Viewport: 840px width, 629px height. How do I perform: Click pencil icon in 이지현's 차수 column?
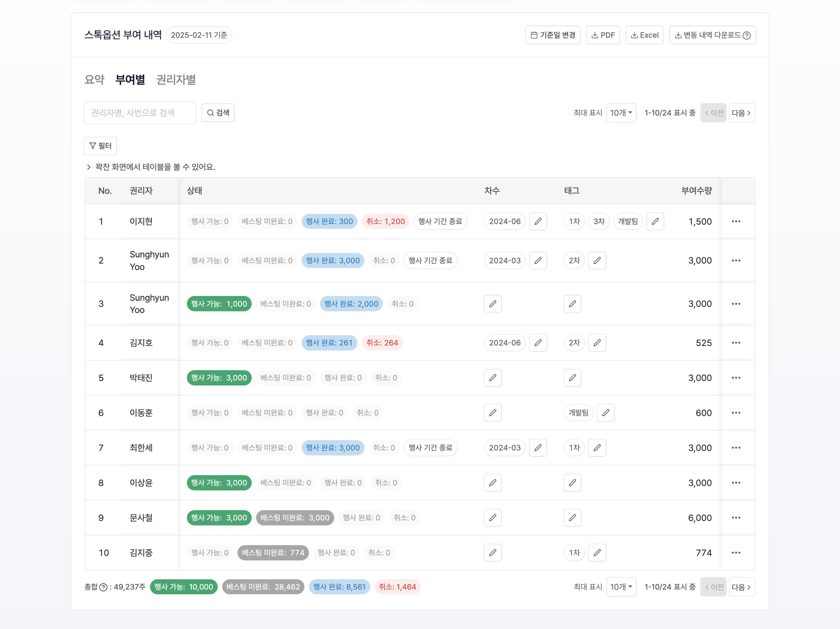538,221
